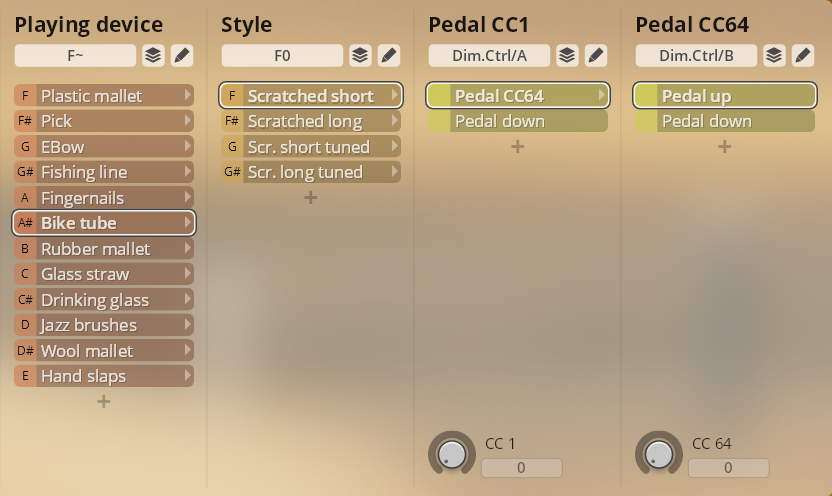Click yellow swatch beside Pedal up
The width and height of the screenshot is (832, 496).
[646, 96]
